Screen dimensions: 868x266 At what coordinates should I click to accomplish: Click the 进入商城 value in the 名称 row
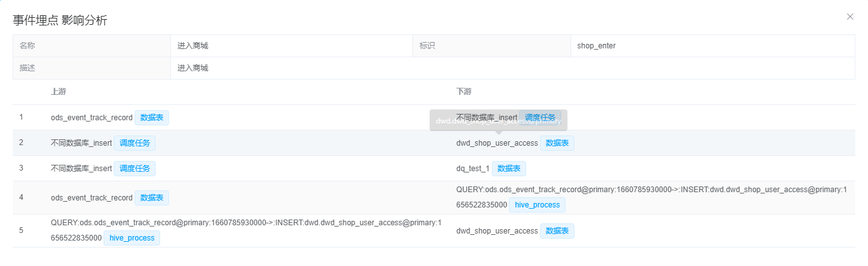(x=193, y=46)
